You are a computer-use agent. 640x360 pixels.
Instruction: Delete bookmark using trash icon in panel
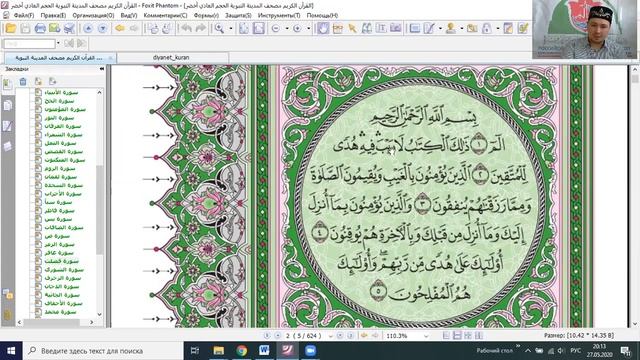click(23, 82)
